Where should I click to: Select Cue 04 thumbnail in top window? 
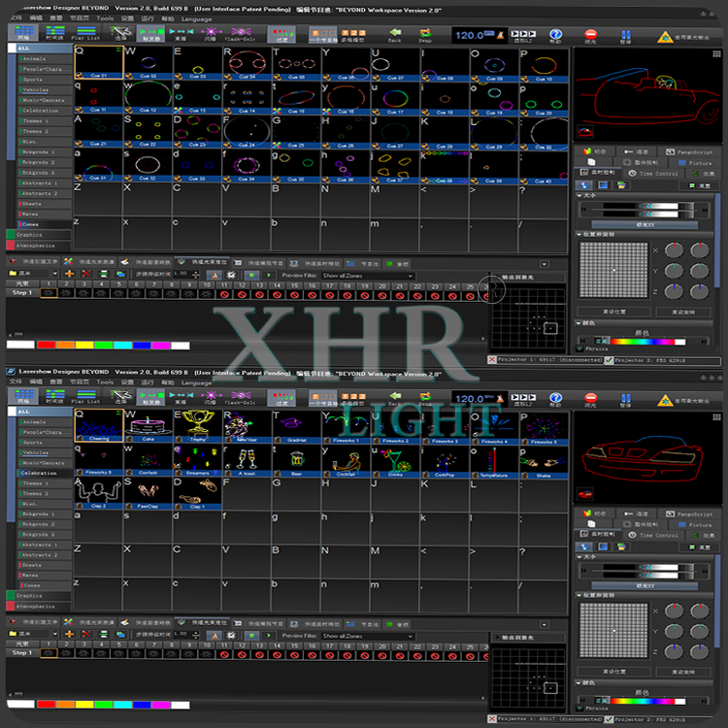pyautogui.click(x=247, y=63)
